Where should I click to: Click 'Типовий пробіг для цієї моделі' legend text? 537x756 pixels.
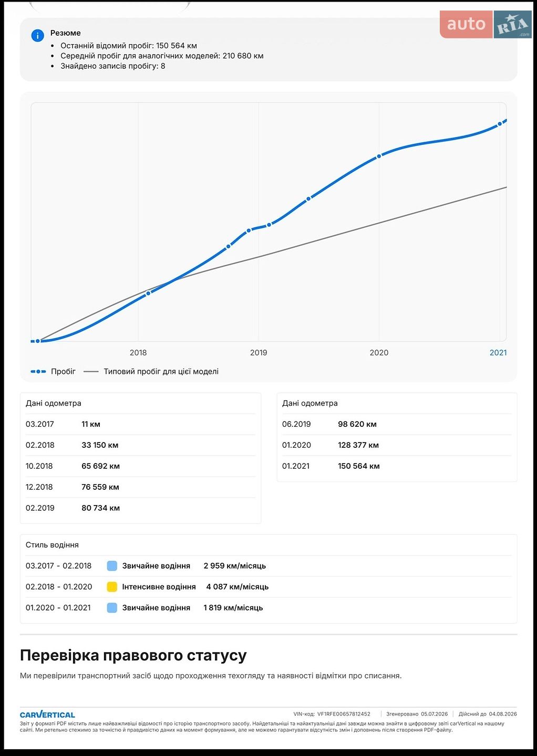coord(161,372)
